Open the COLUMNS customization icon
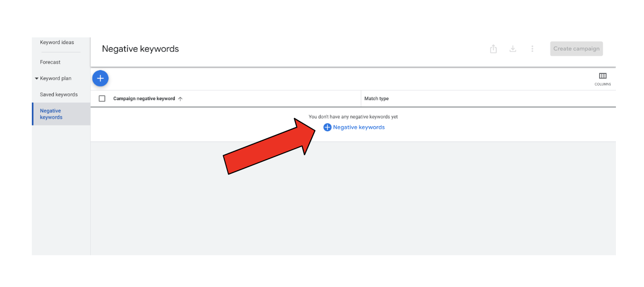Viewport: 644px width, 287px height. point(603,76)
